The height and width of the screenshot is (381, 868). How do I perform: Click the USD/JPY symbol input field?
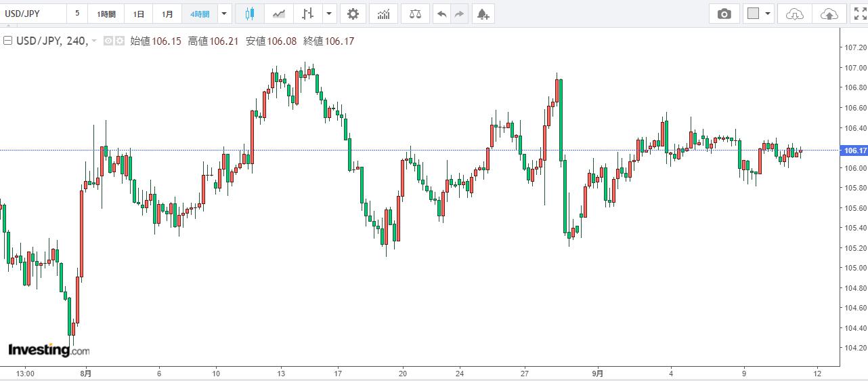(x=33, y=14)
